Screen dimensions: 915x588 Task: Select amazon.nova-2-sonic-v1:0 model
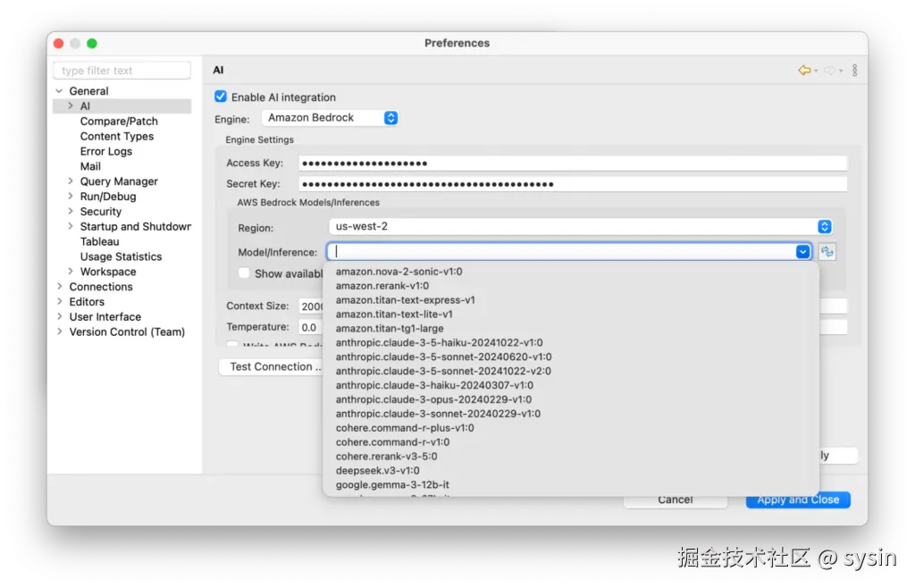pyautogui.click(x=399, y=272)
